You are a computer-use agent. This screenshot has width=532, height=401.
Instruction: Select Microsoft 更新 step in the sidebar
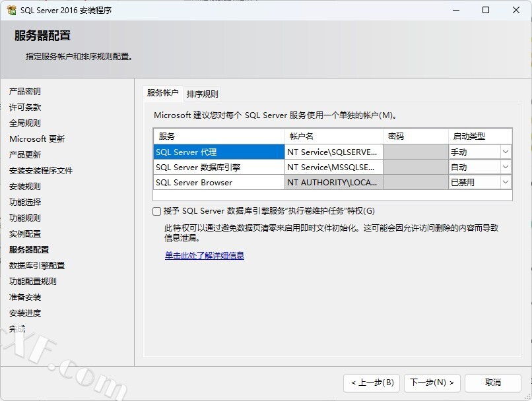tap(37, 139)
